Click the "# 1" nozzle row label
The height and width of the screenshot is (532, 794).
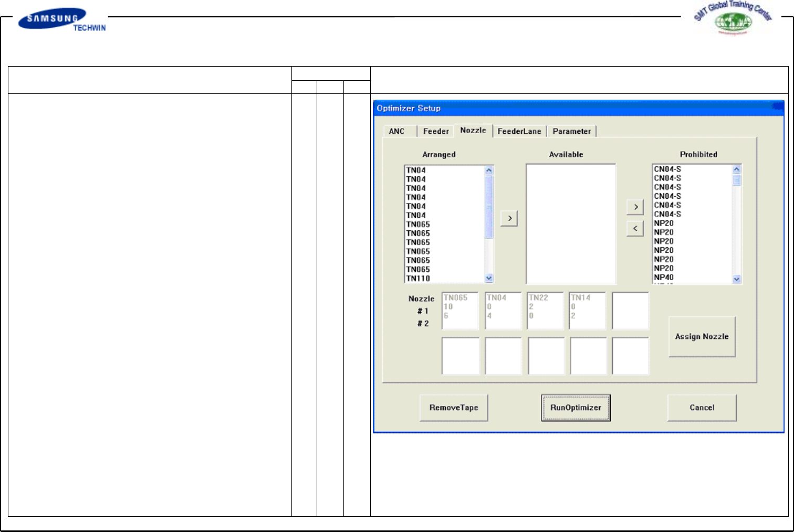click(423, 311)
